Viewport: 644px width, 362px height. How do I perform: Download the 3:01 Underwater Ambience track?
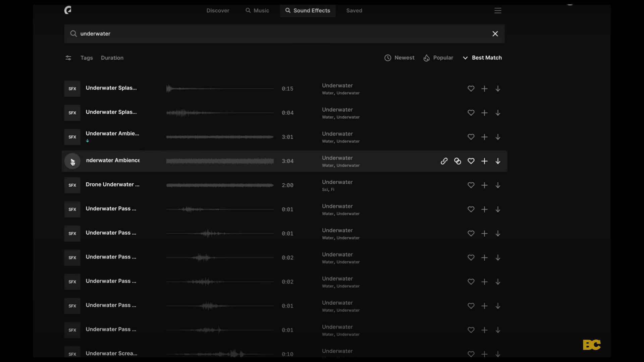point(498,137)
